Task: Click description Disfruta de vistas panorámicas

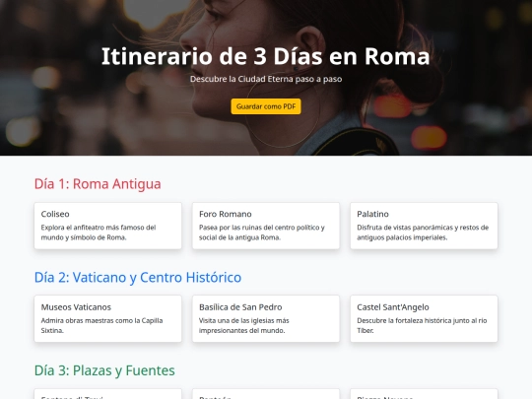Action: [423, 233]
